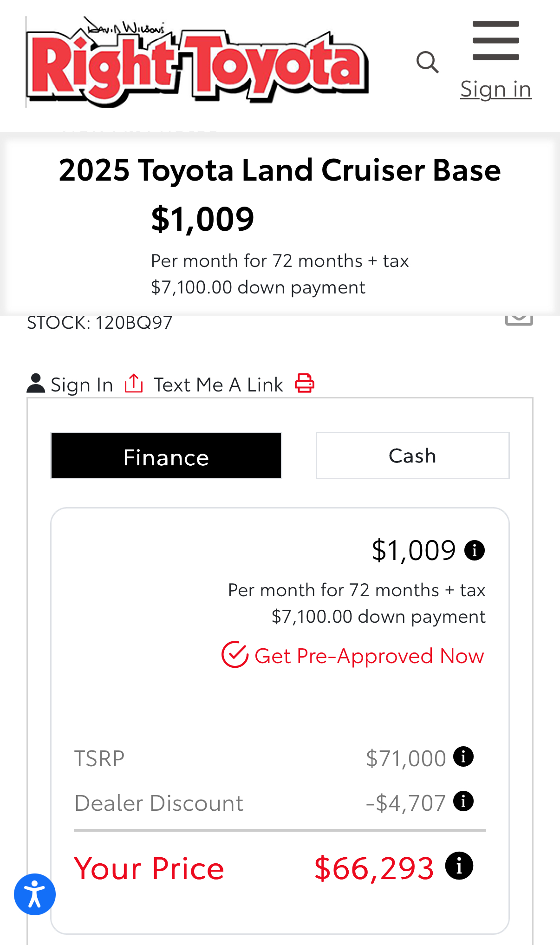Click the 2025 Toyota Land Cruiser Base title
The height and width of the screenshot is (945, 560).
point(280,169)
